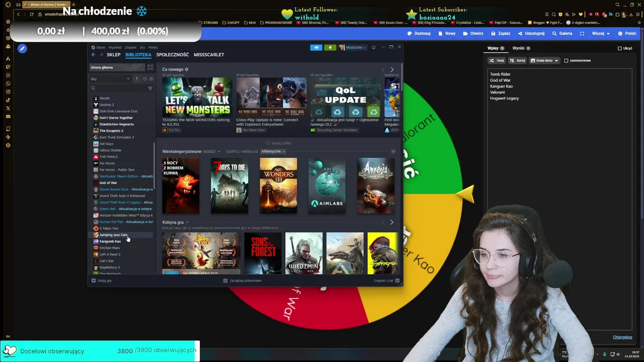
Task: Click the Discord icon in the browser sidebar
Action: pyautogui.click(x=8, y=117)
